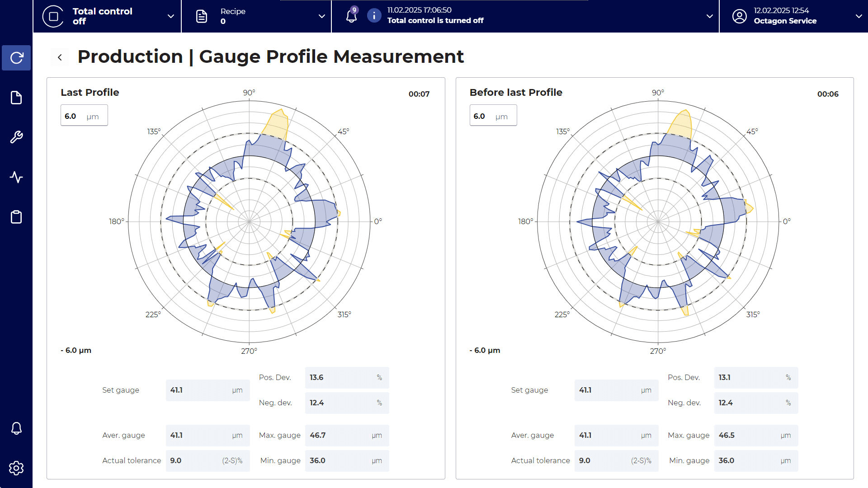Expand the message list chevron
This screenshot has width=868, height=488.
point(710,16)
